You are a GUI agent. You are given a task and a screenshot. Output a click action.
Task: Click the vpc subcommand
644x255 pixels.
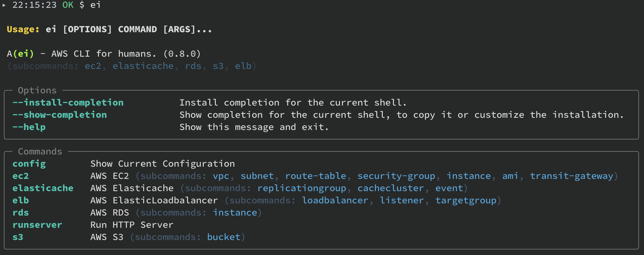221,176
